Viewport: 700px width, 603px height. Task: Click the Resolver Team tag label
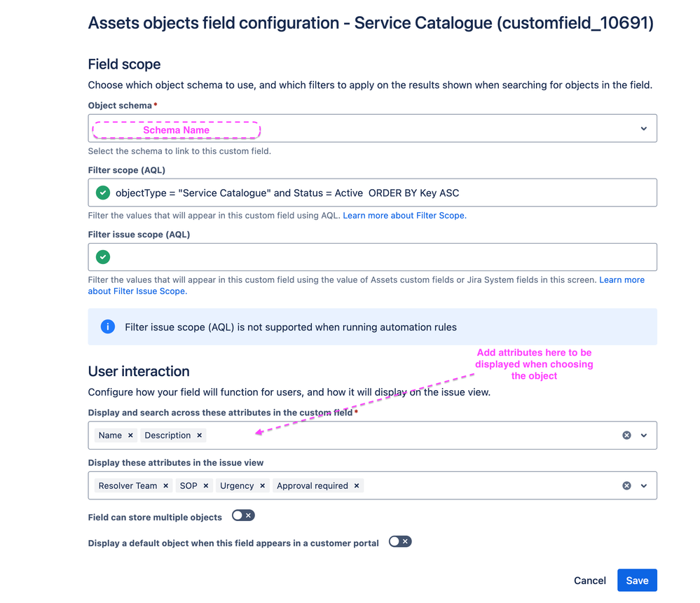point(128,485)
